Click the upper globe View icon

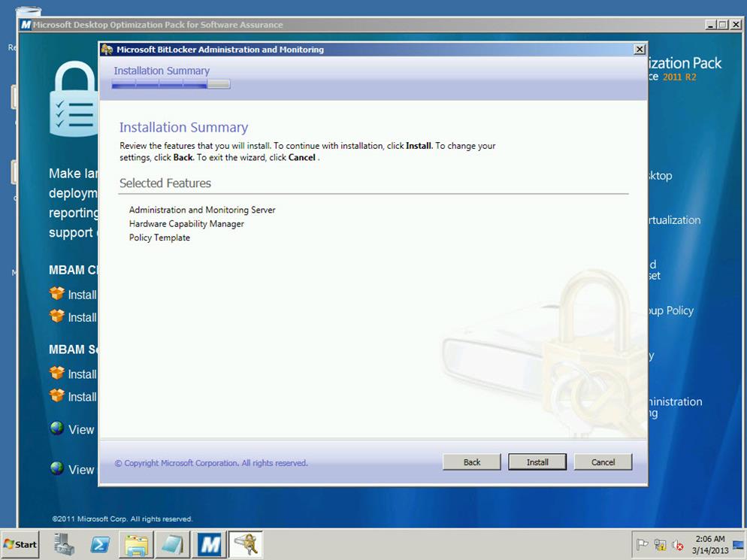(x=57, y=428)
